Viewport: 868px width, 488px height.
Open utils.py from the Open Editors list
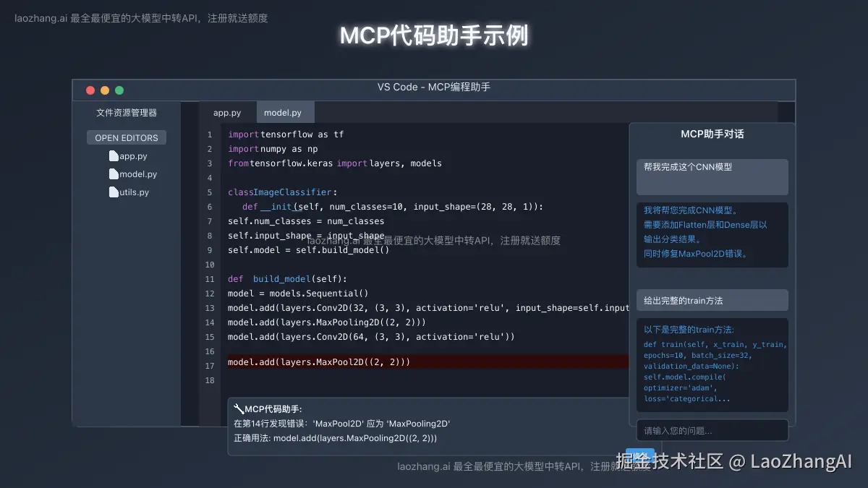(132, 192)
